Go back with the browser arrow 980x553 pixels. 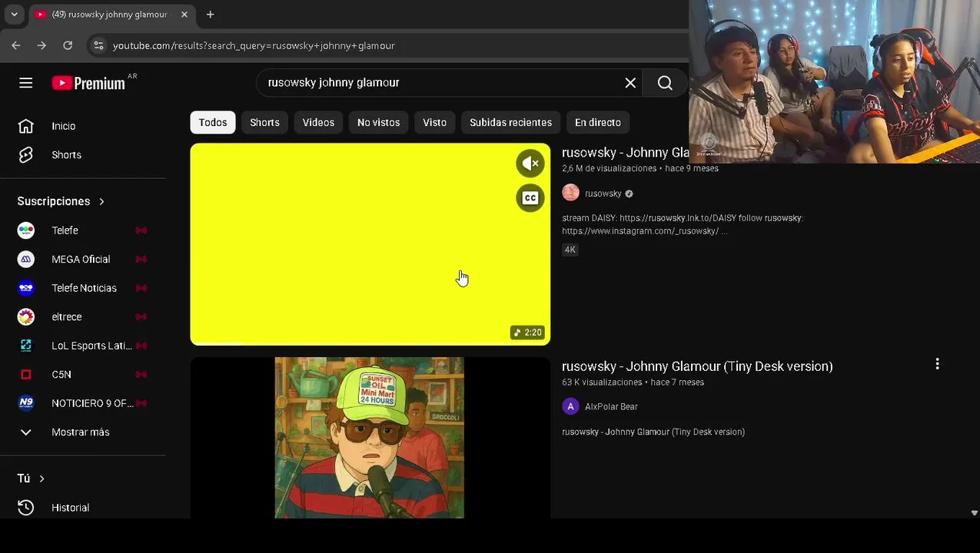pos(16,46)
